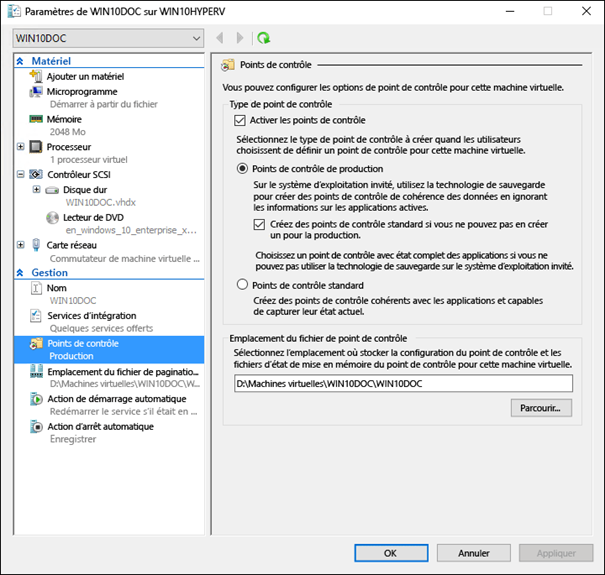Select Points de contrôle standard radio
The image size is (605, 575).
242,285
